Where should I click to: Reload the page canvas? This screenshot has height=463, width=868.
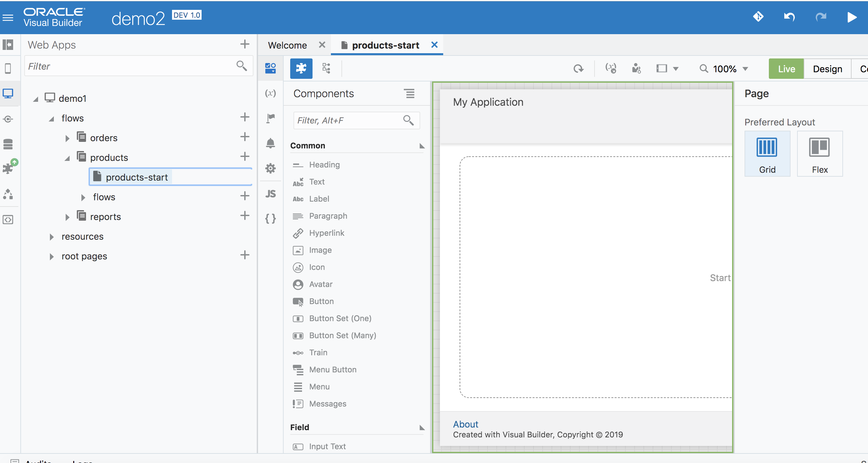(578, 69)
